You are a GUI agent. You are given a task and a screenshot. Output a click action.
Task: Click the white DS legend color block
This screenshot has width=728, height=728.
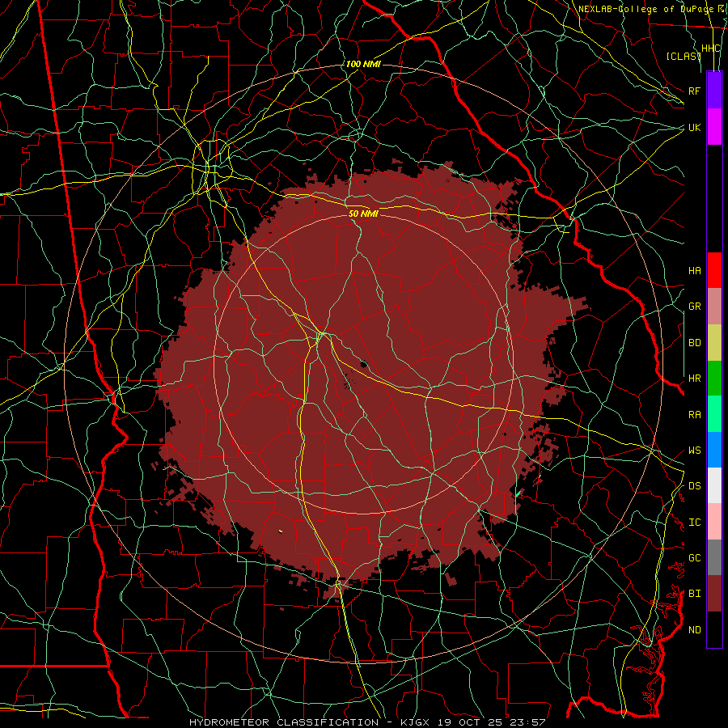click(714, 485)
